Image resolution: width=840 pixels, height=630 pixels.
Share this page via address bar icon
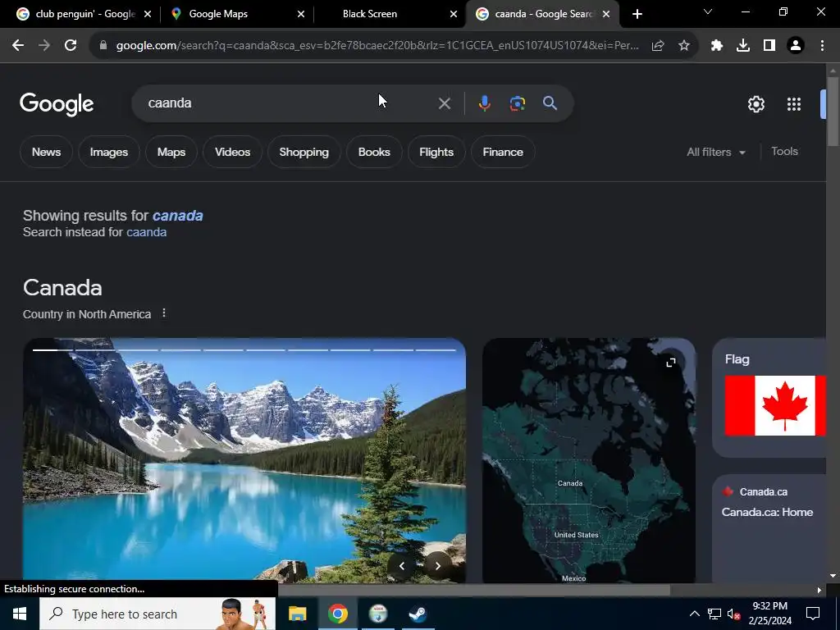pyautogui.click(x=658, y=46)
